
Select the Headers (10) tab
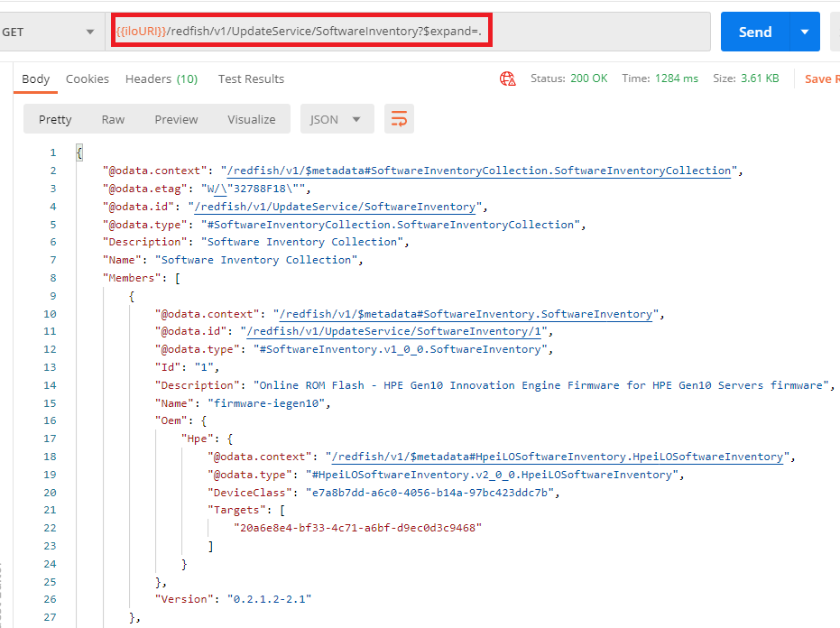162,78
